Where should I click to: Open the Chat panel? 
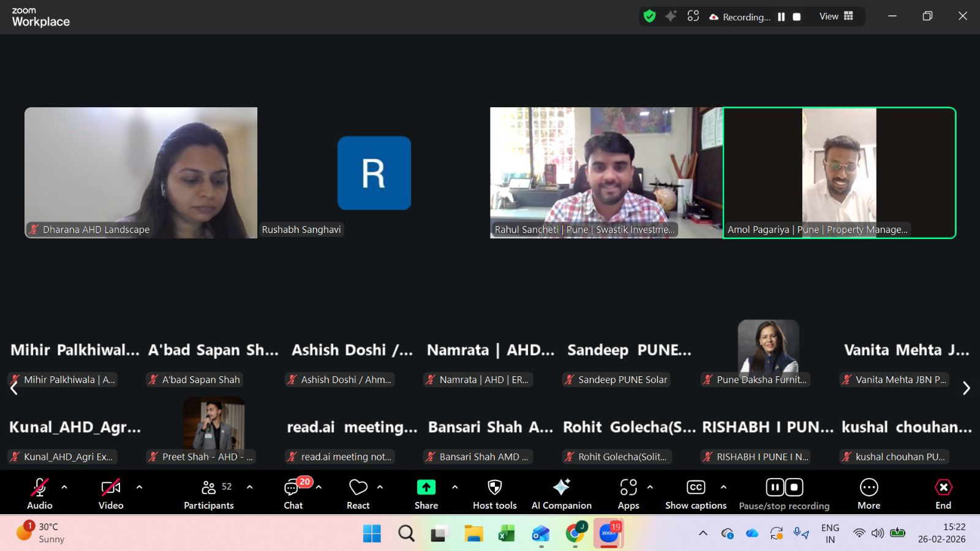[293, 493]
